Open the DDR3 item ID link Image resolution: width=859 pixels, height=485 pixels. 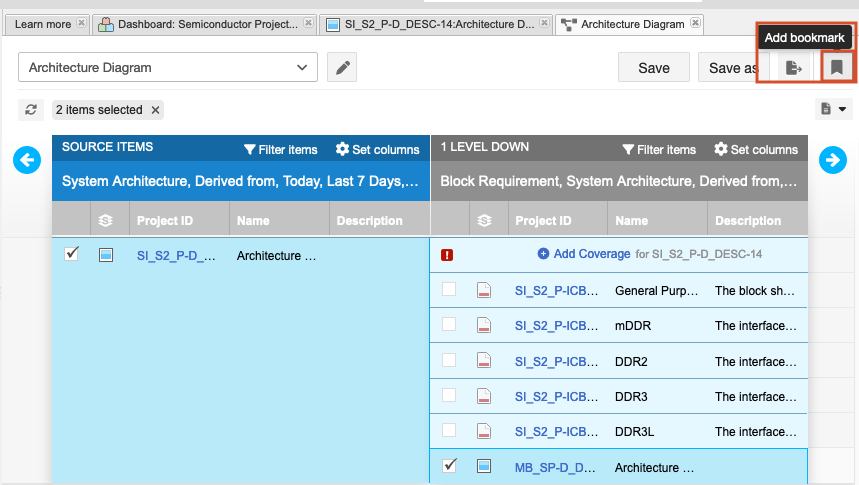point(555,396)
